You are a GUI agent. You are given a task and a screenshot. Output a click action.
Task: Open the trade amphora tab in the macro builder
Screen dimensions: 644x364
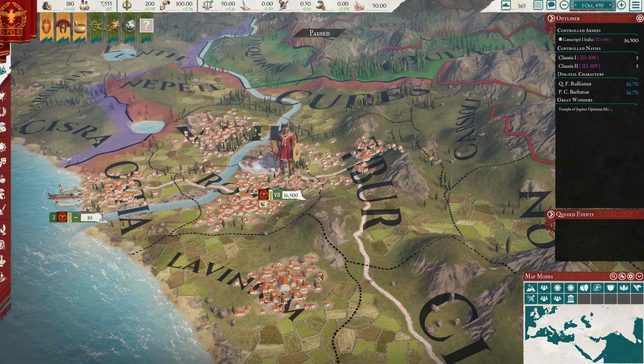[46, 26]
